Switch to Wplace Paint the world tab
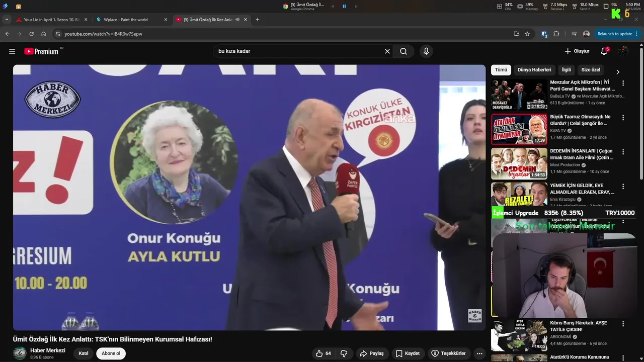The width and height of the screenshot is (644, 362). tap(131, 20)
